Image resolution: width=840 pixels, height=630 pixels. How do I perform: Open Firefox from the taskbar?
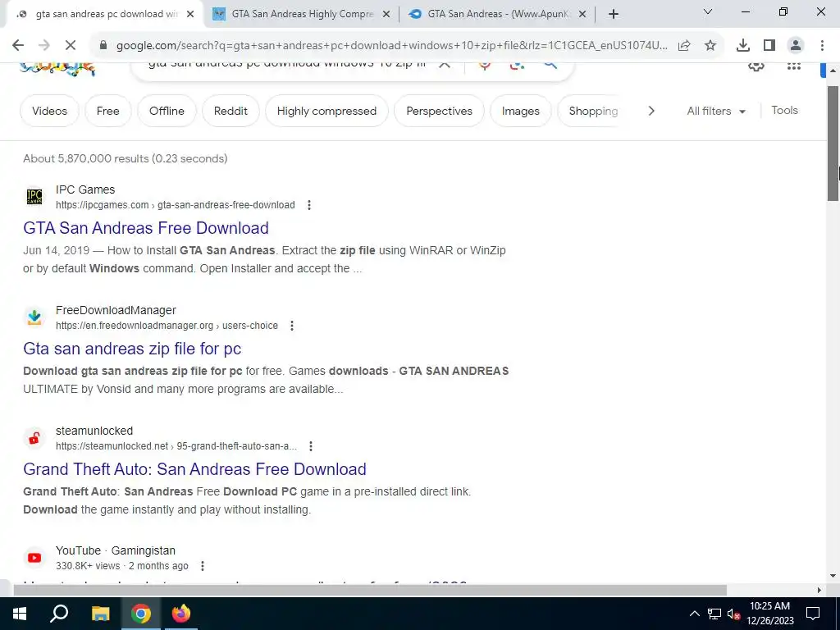181,614
